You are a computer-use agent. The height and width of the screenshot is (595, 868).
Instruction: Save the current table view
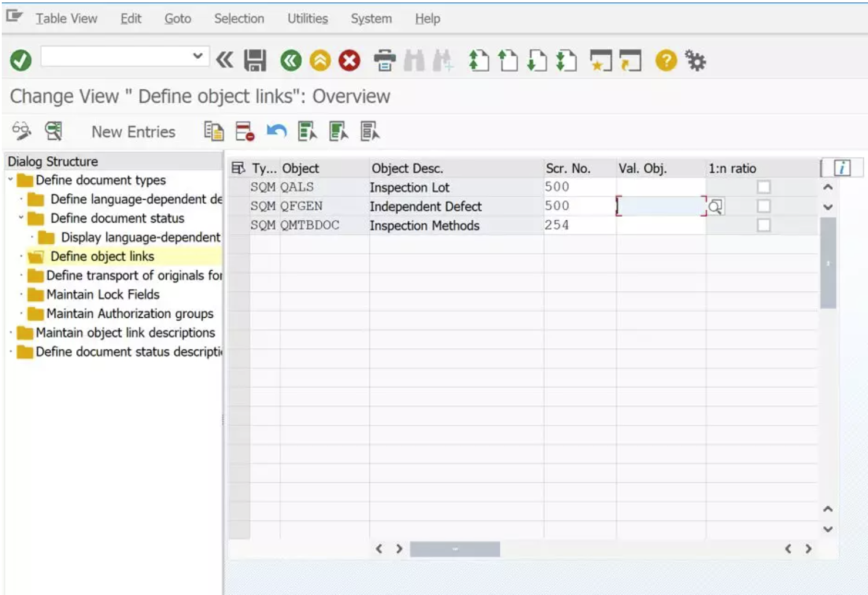coord(254,60)
